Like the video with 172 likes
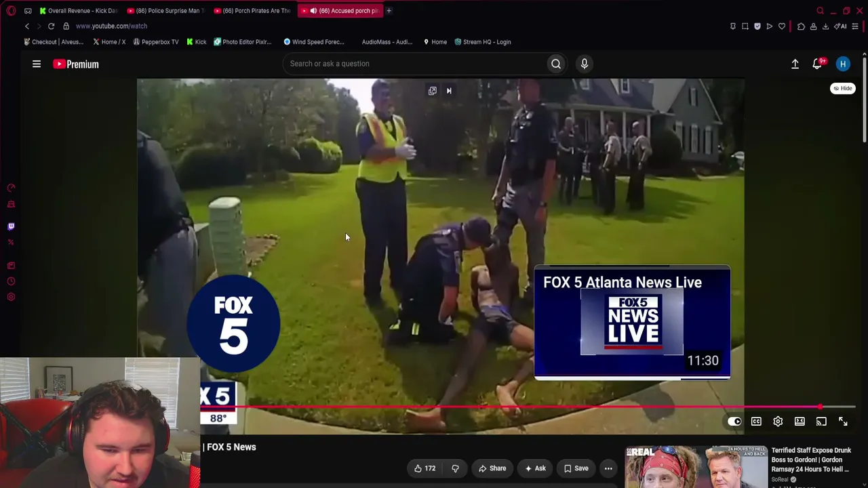 [425, 468]
